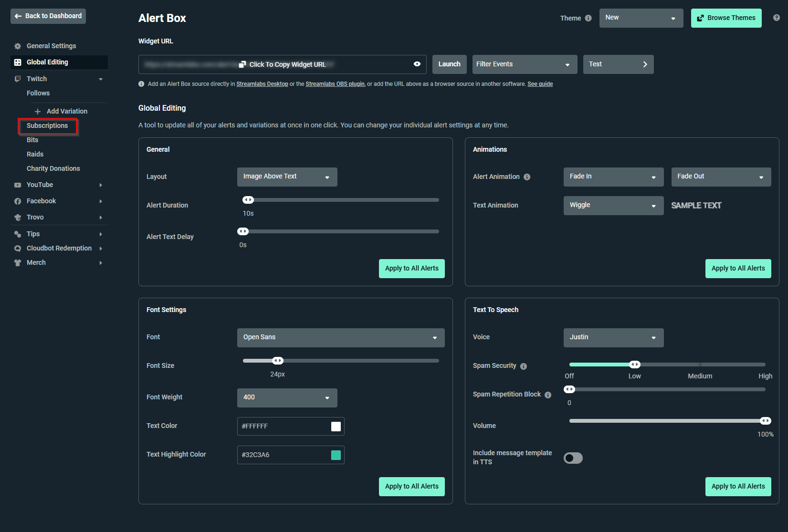
Task: Open YouTube alert settings via its icon
Action: (x=18, y=185)
